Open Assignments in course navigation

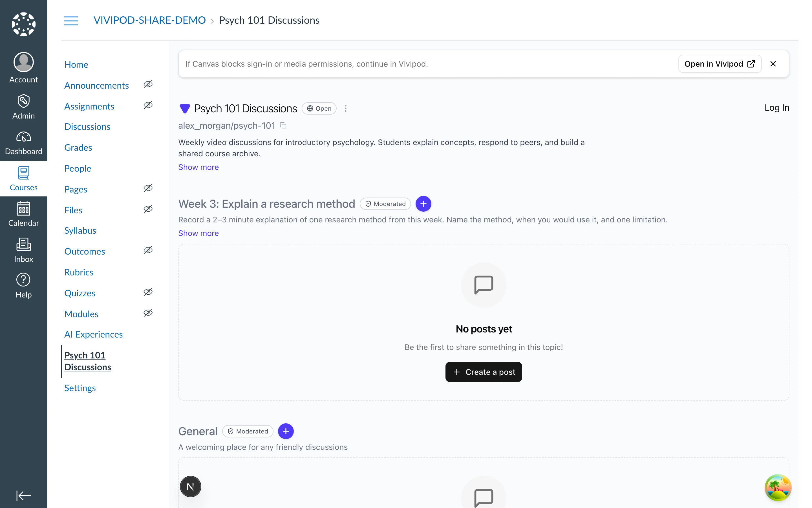[89, 106]
